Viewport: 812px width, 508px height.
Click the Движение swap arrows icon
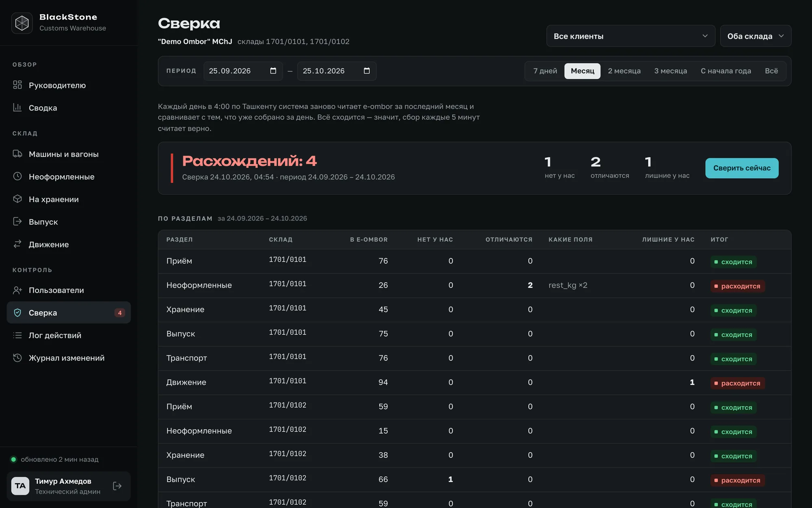17,244
